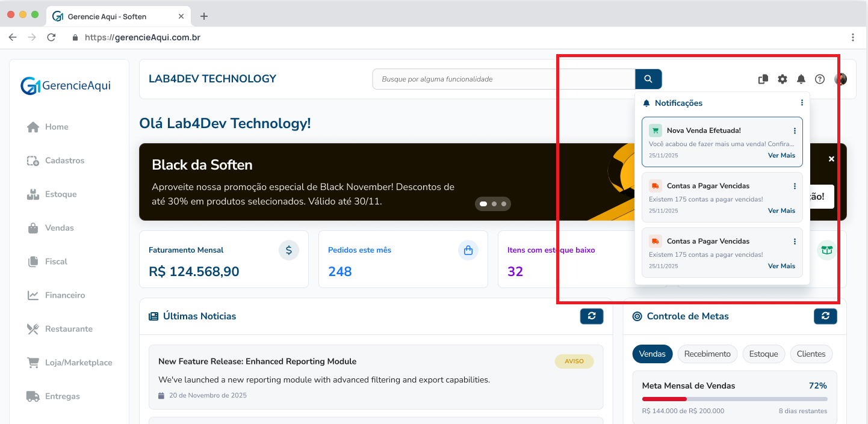Close the Black da Soften banner
The width and height of the screenshot is (868, 424).
pos(831,159)
